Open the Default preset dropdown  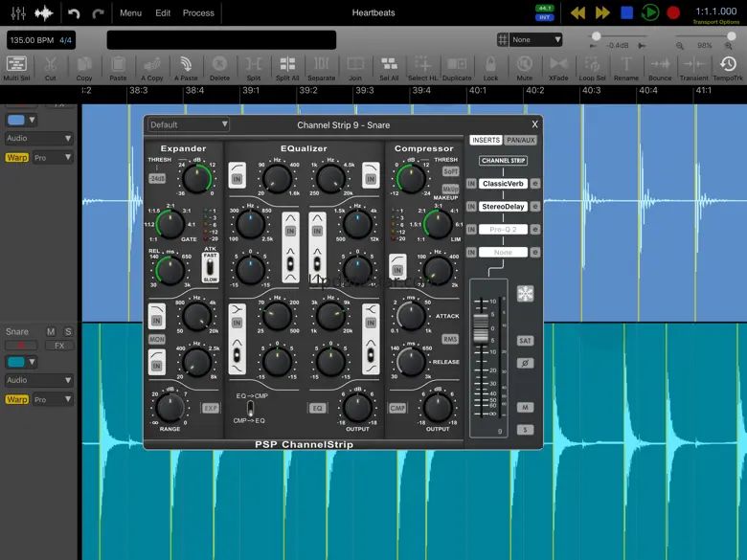tap(189, 124)
